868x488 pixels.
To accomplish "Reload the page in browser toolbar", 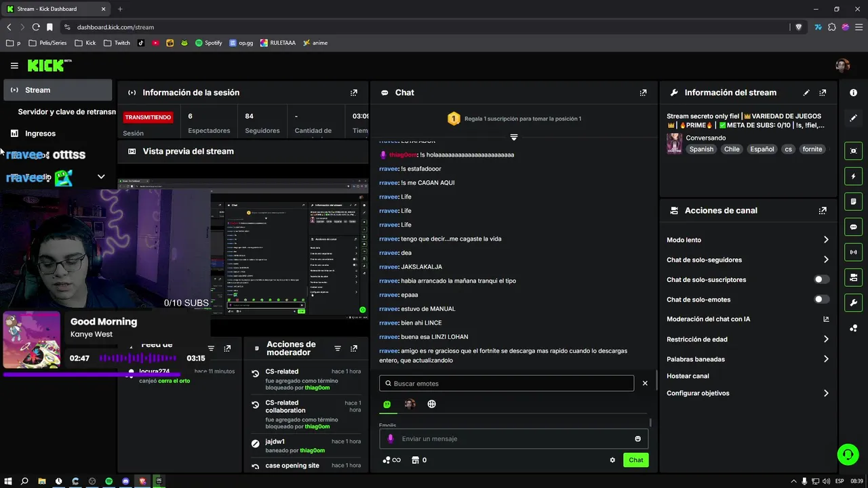I will [36, 27].
